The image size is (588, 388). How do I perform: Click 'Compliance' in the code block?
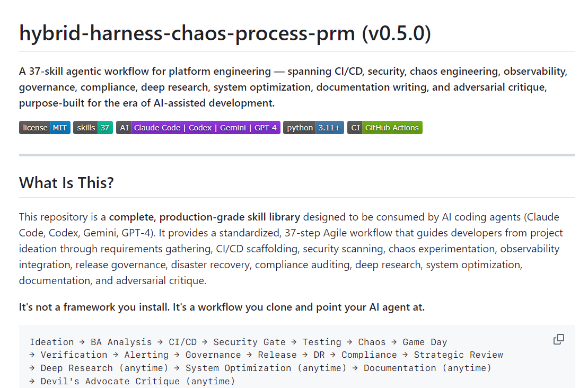(x=369, y=355)
